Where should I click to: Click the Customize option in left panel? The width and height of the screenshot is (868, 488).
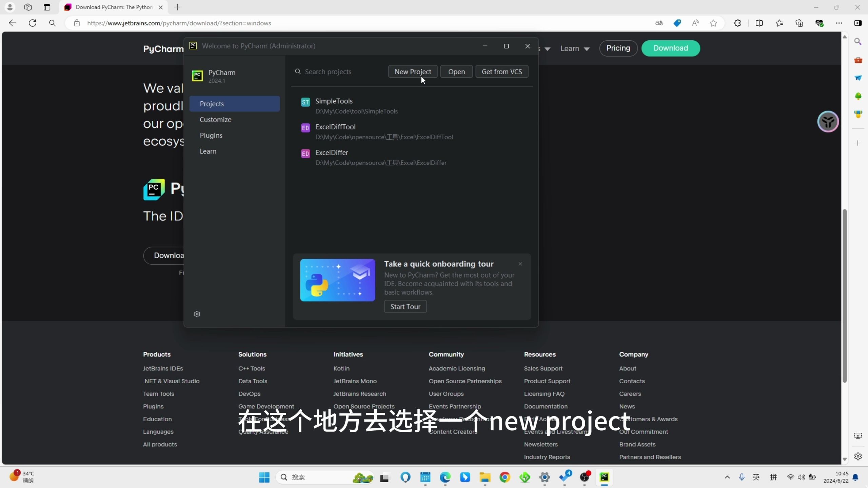click(216, 119)
